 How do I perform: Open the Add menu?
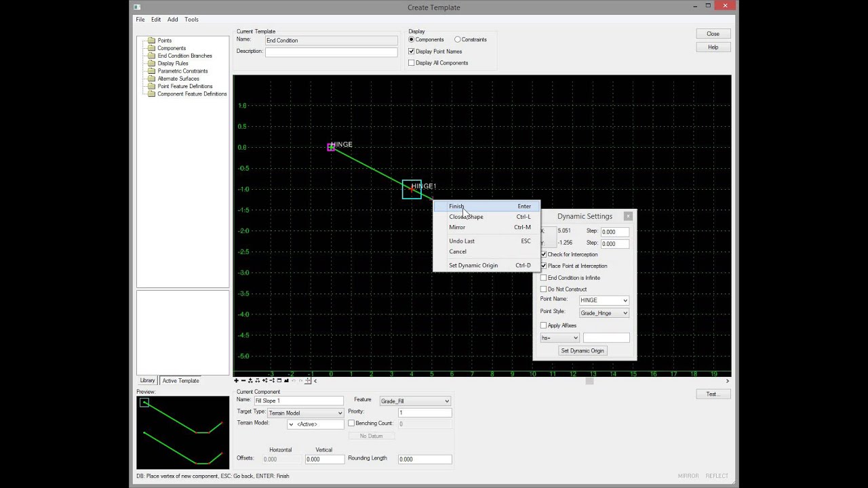[173, 20]
